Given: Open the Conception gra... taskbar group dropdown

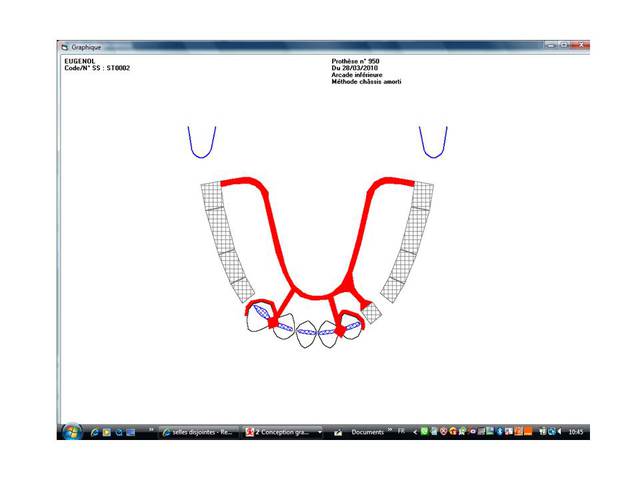Looking at the screenshot, I should click(320, 432).
